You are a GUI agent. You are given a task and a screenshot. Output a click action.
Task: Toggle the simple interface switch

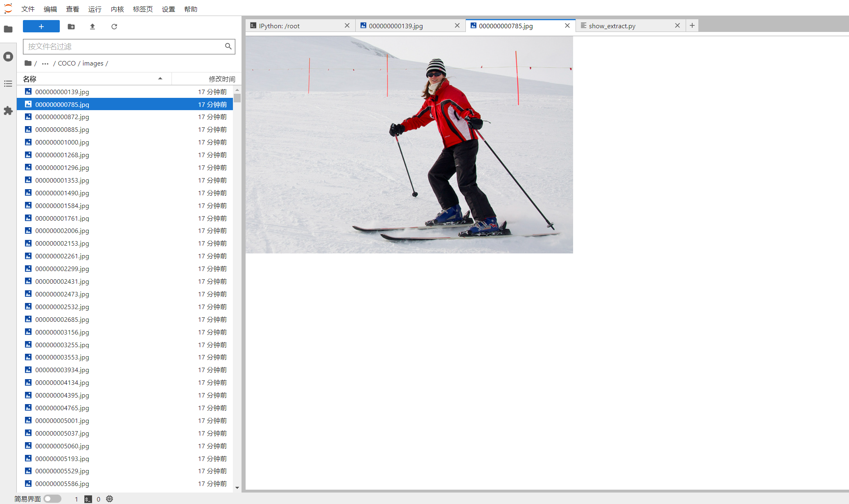click(x=52, y=499)
